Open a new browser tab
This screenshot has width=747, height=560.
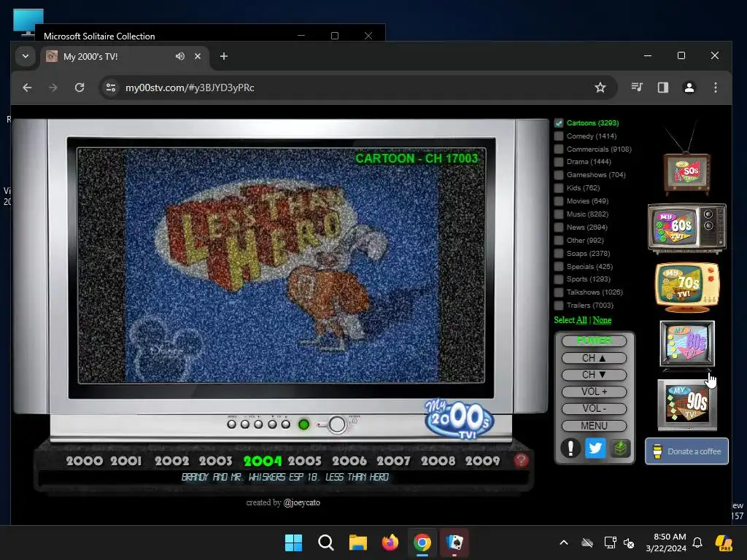coord(223,56)
